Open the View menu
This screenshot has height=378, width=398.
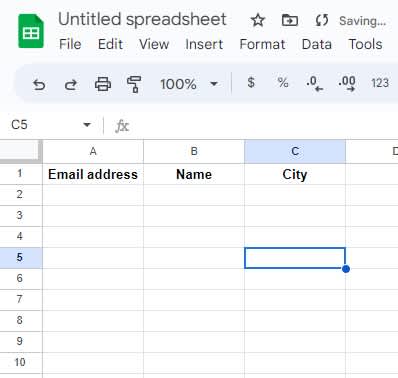(x=154, y=44)
